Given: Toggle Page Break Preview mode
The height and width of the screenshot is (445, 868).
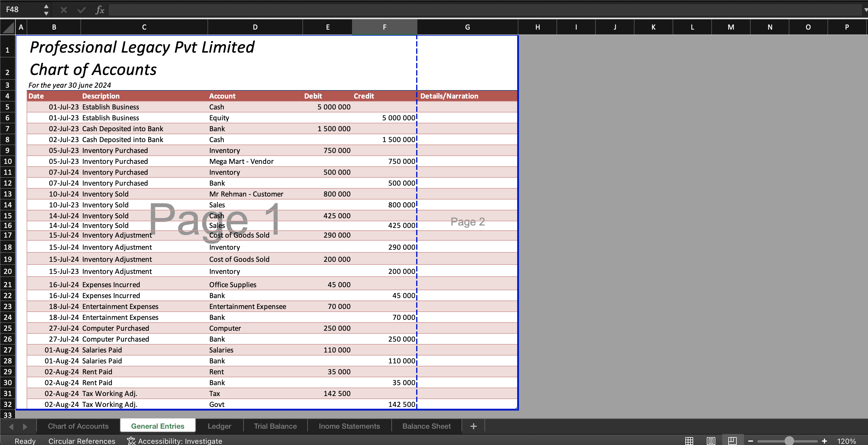Looking at the screenshot, I should pyautogui.click(x=733, y=441).
